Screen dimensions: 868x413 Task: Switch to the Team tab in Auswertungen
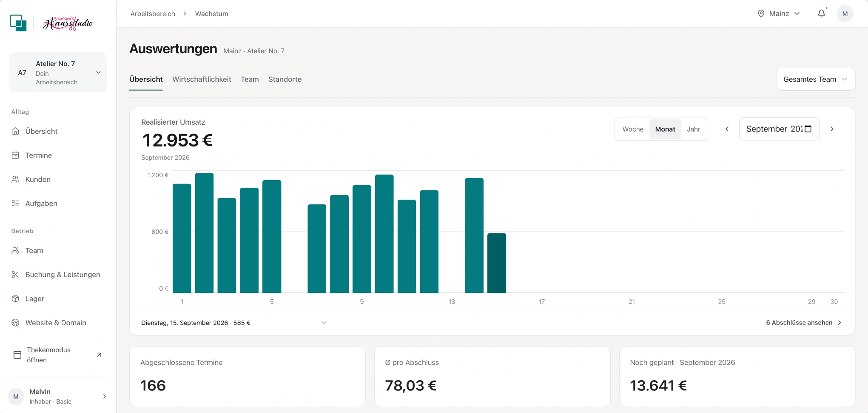point(250,79)
